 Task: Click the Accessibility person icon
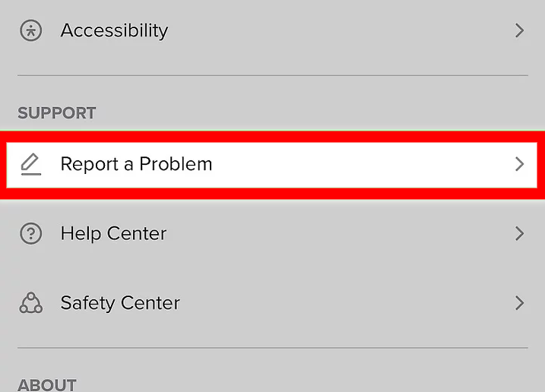tap(30, 31)
